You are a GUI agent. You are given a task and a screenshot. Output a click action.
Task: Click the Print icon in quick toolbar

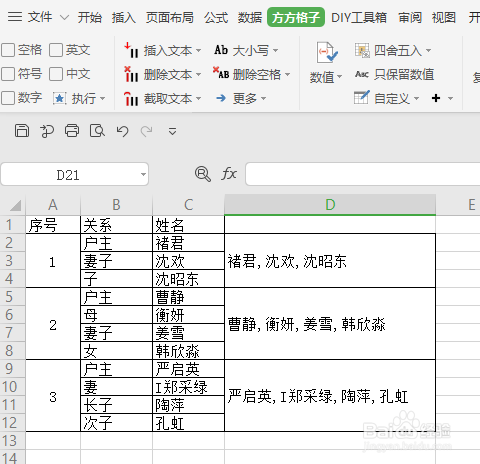point(72,131)
